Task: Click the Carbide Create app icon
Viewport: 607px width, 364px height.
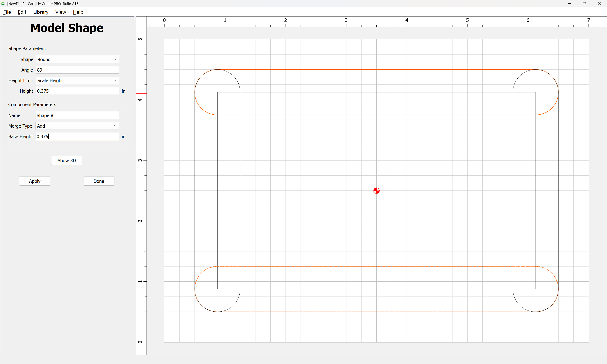Action: coord(3,4)
